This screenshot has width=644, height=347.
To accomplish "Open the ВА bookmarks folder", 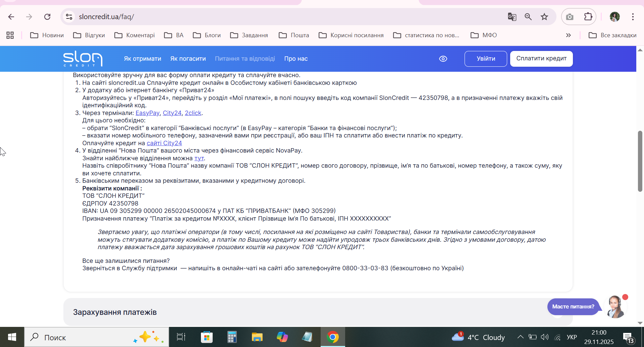I will [174, 35].
